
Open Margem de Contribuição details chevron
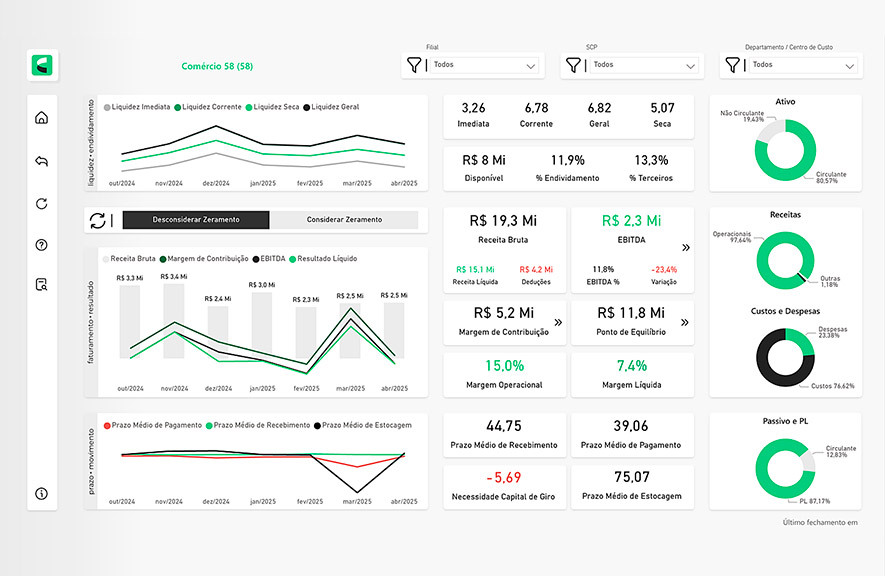(557, 323)
